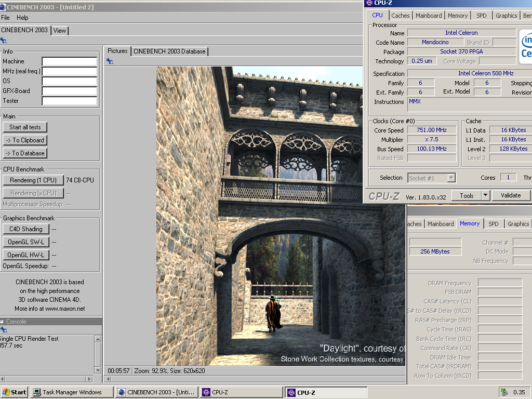The height and width of the screenshot is (399, 532).
Task: Select the Pictures tab
Action: tap(117, 51)
